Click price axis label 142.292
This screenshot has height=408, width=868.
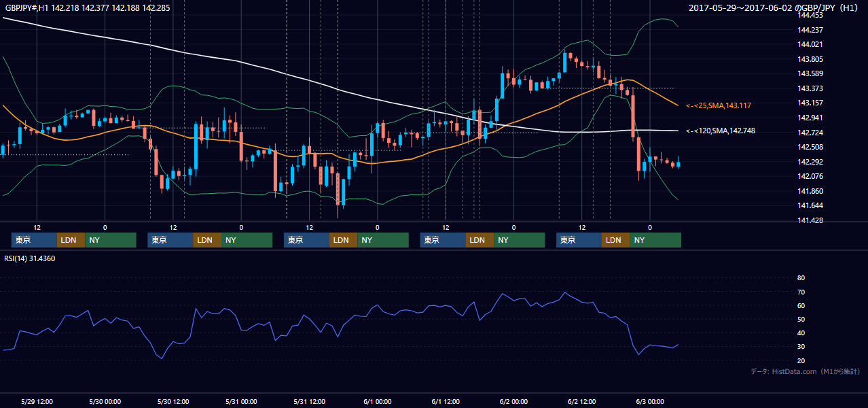pyautogui.click(x=810, y=162)
